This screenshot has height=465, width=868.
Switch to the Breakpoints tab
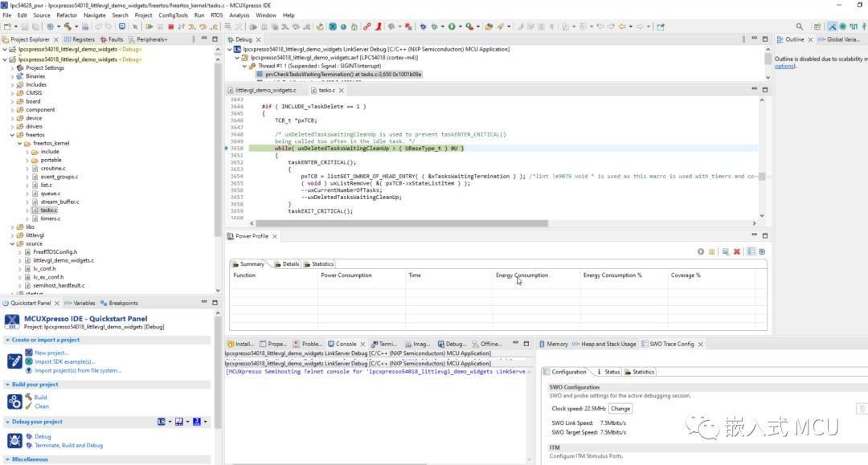coord(119,303)
